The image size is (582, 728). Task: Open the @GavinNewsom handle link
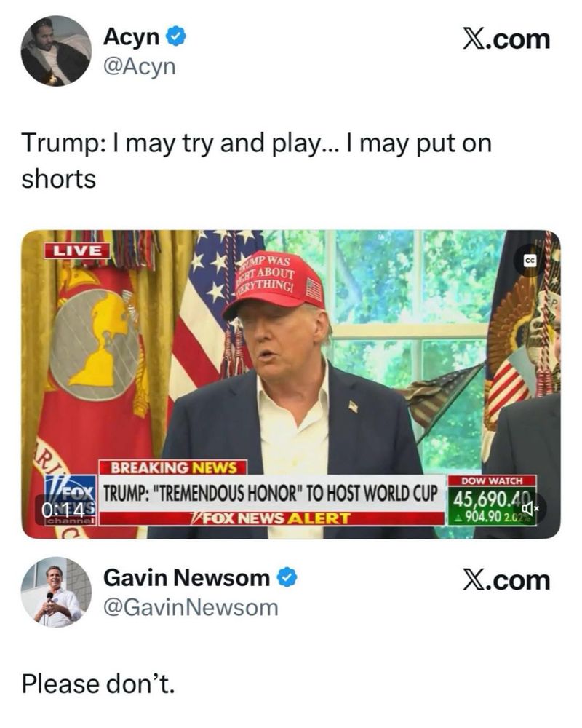pos(191,608)
